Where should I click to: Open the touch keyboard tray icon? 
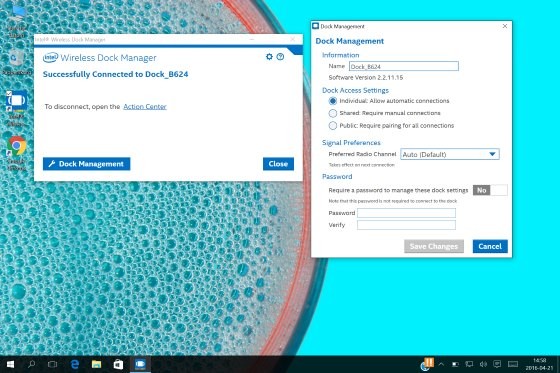point(513,364)
